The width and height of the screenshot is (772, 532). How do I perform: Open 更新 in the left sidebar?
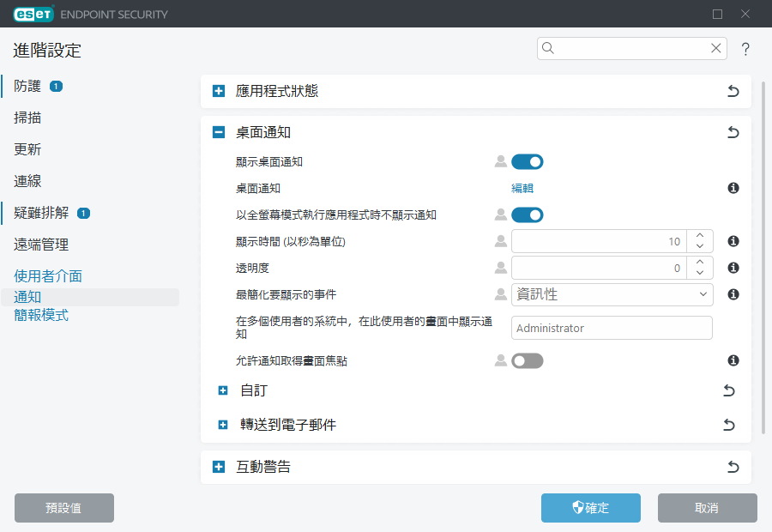coord(27,149)
